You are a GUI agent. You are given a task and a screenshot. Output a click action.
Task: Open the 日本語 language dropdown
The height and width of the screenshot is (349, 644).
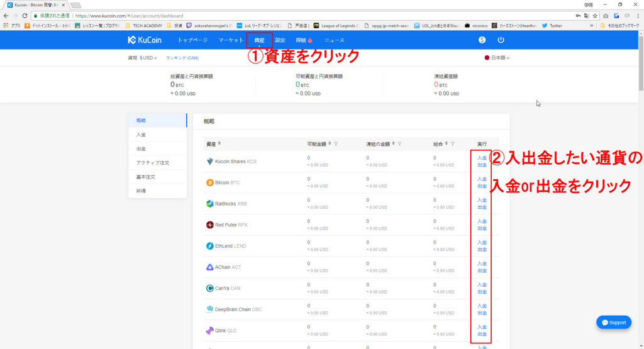tap(497, 58)
